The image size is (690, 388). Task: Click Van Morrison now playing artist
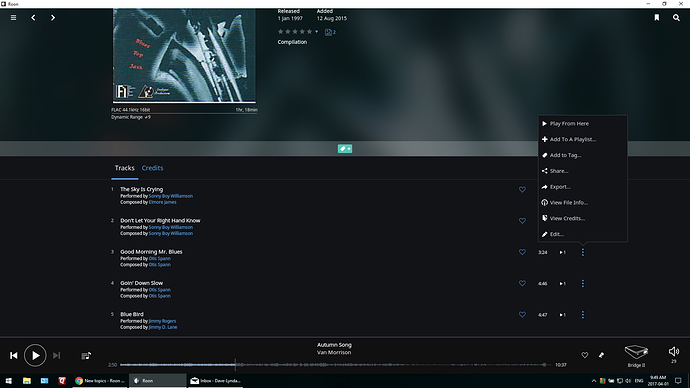(334, 352)
